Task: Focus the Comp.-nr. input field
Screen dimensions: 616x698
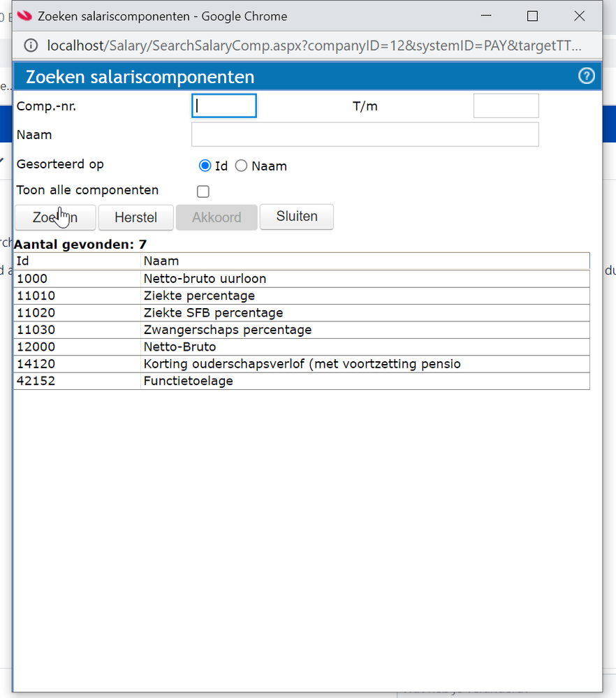Action: pos(223,106)
